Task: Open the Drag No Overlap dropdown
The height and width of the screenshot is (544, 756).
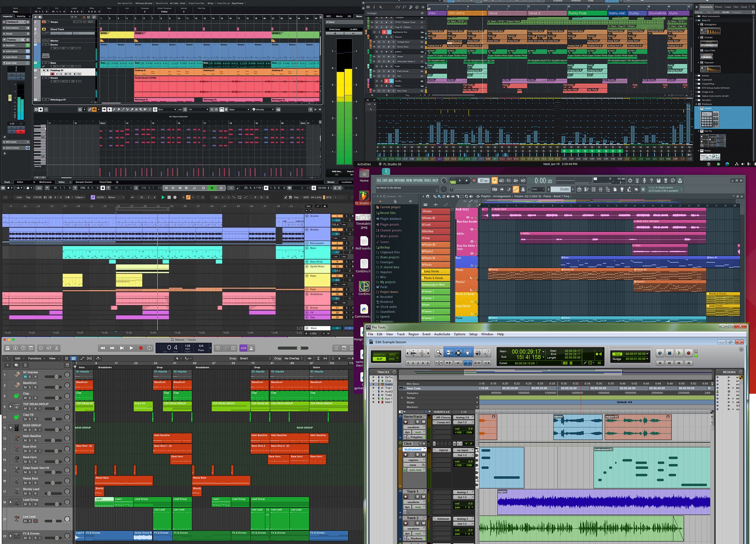Action: [x=294, y=358]
